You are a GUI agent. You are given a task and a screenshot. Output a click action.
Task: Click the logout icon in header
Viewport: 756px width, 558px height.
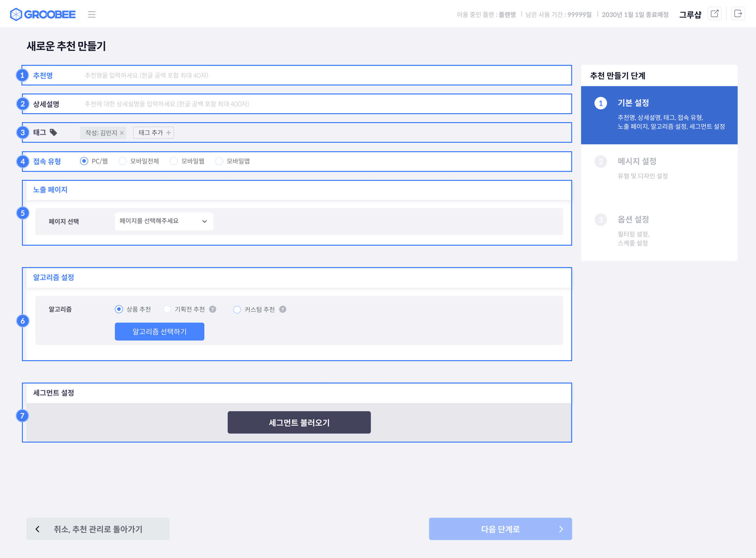click(x=738, y=13)
